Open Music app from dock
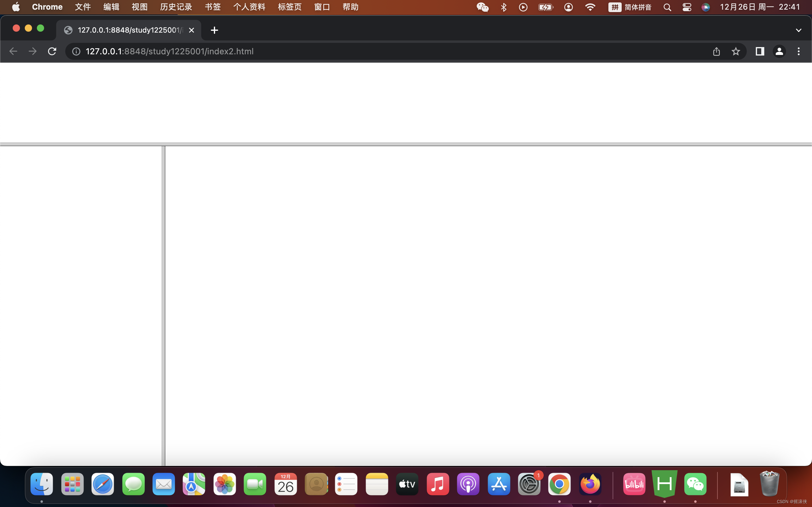Viewport: 812px width, 507px height. [x=437, y=484]
